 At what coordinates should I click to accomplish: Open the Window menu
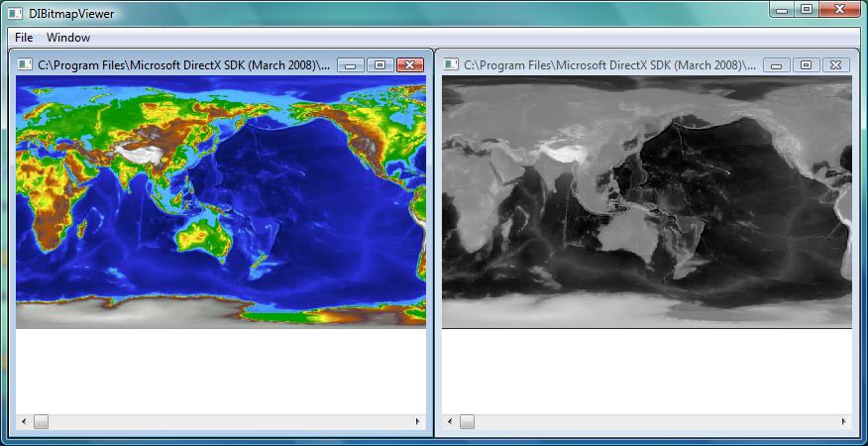[68, 38]
